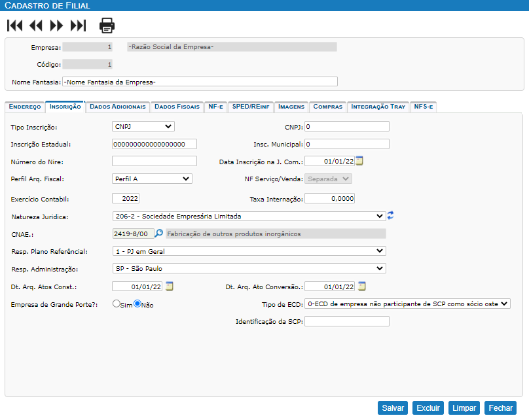The width and height of the screenshot is (529, 420).
Task: Click the Salvar button
Action: [x=393, y=408]
